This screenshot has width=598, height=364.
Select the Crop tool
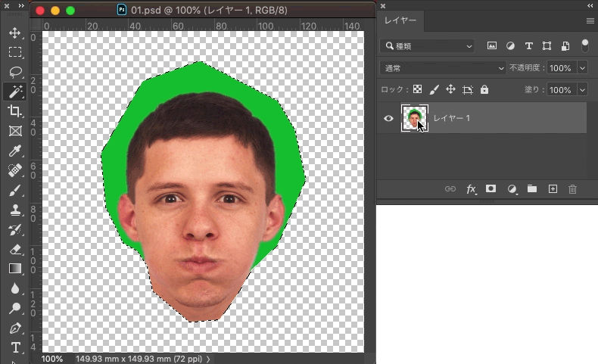tap(14, 112)
